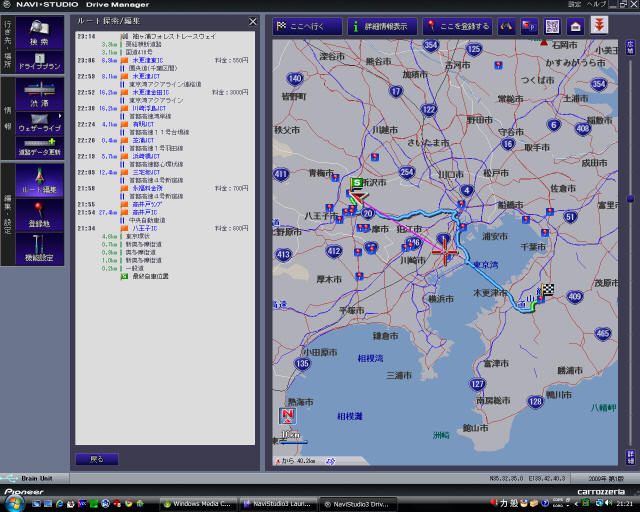Expand the ウェザーライブ weather submenu
640x512 pixels.
(40, 123)
